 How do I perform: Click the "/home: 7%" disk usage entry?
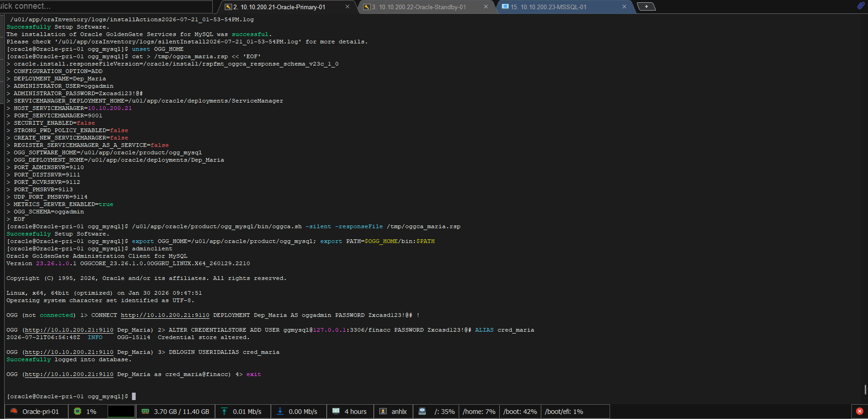[479, 412]
